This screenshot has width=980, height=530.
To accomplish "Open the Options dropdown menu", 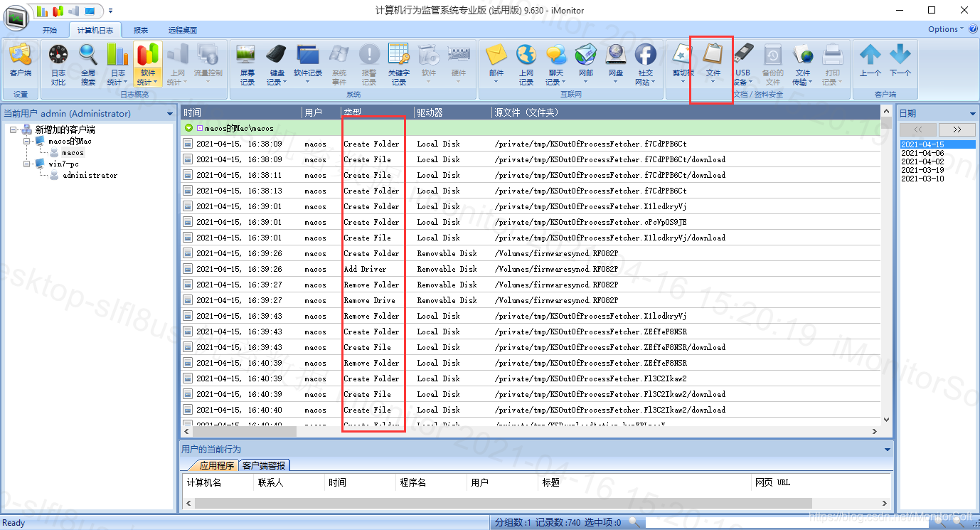I will pos(946,29).
